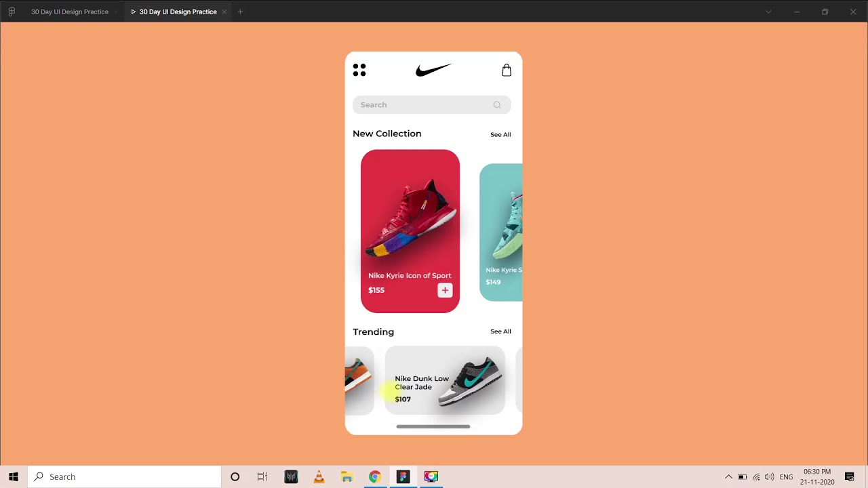Click the Trending heading
Screen dimensions: 868x488
[x=373, y=331]
